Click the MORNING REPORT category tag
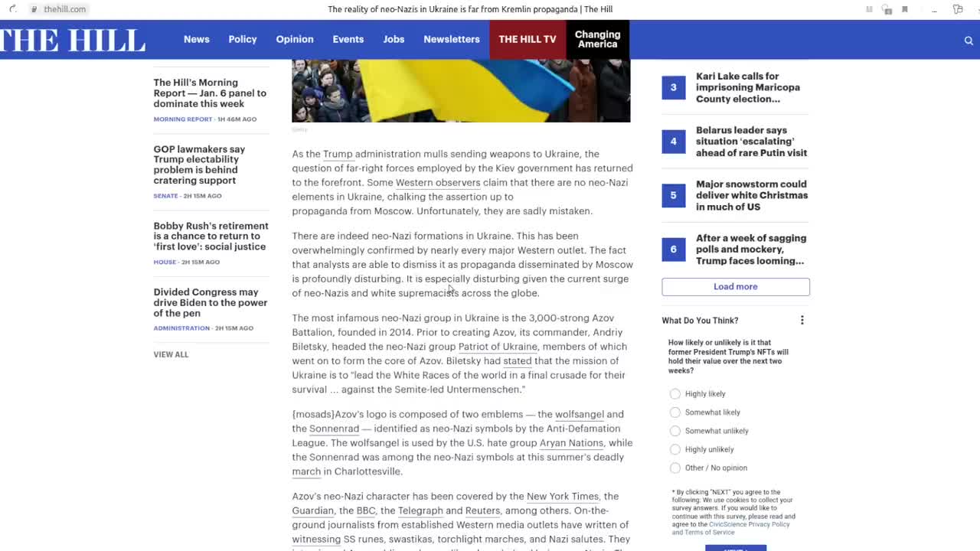This screenshot has width=980, height=551. click(183, 119)
